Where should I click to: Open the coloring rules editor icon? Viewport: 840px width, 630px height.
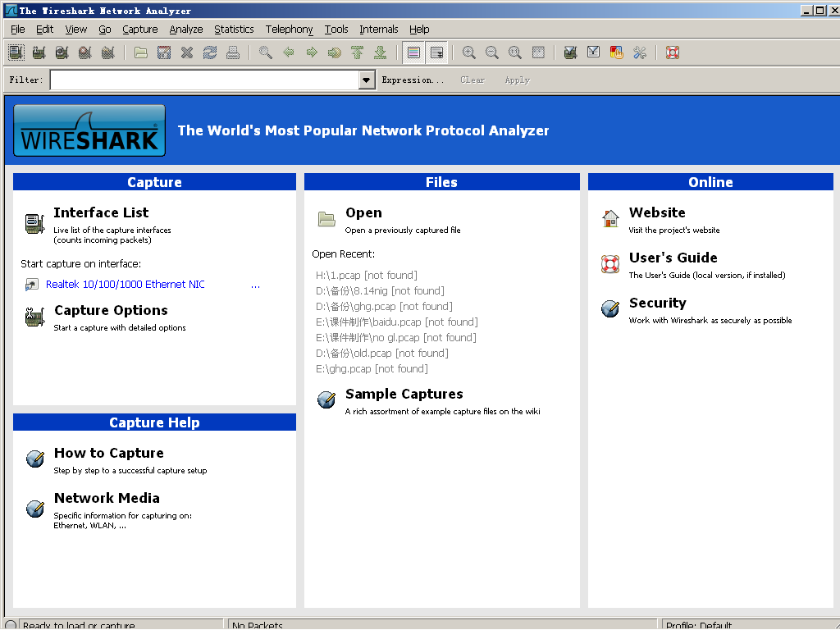coord(617,52)
